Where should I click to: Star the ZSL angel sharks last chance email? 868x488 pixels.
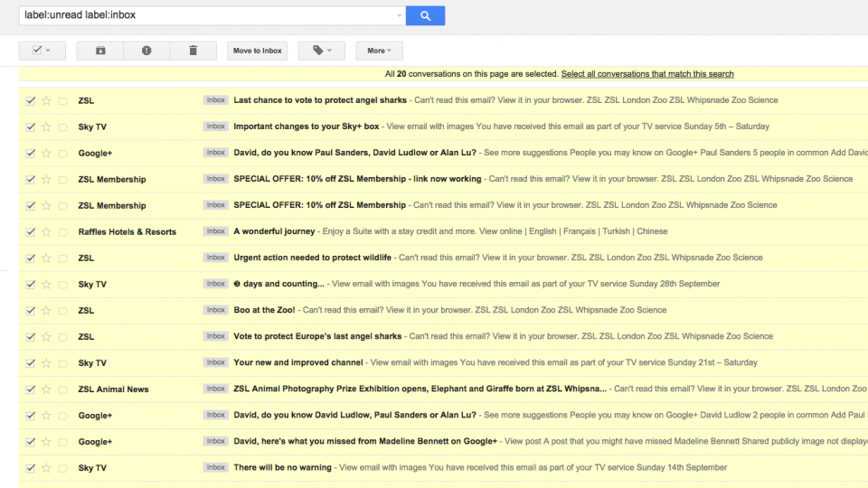pos(46,100)
